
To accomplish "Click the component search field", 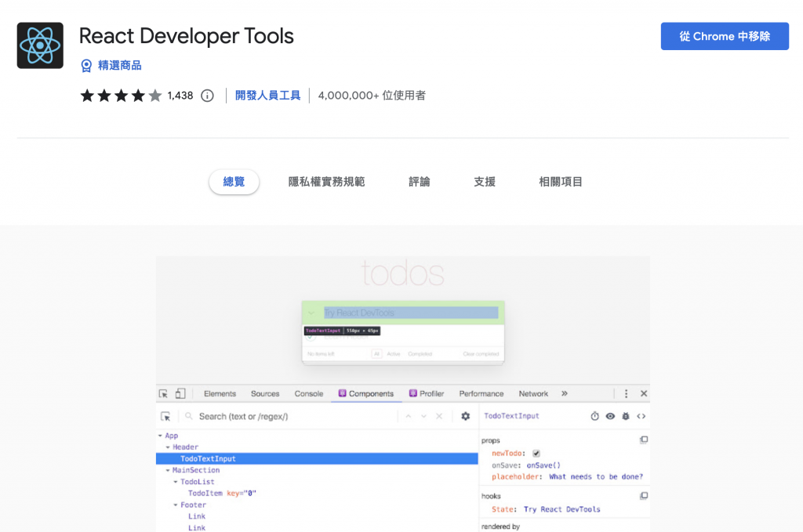I will (x=292, y=416).
